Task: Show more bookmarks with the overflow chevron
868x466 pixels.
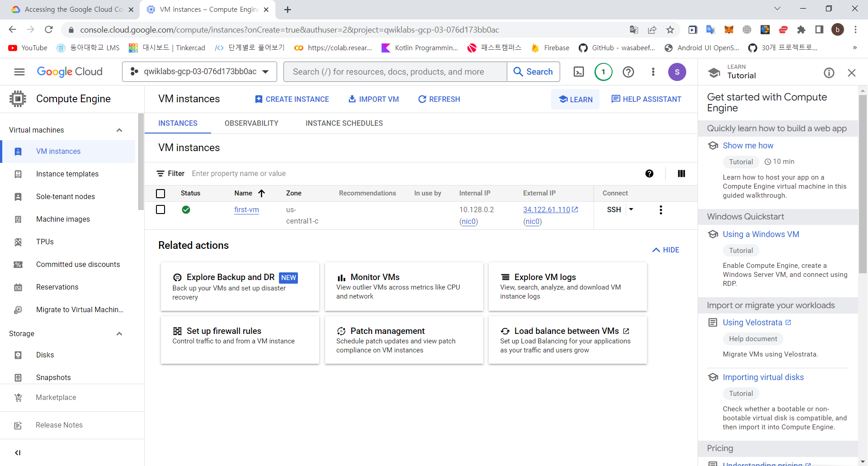Action: [x=854, y=48]
